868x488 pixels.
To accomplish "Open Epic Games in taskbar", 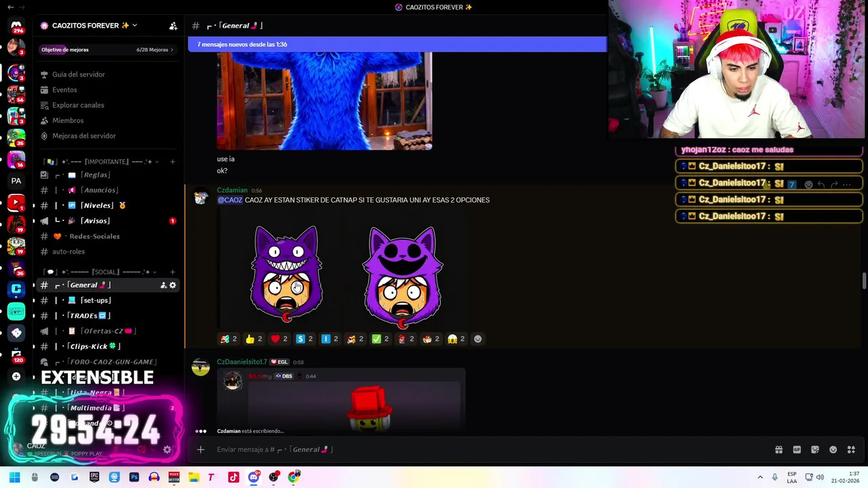I will pos(94,477).
